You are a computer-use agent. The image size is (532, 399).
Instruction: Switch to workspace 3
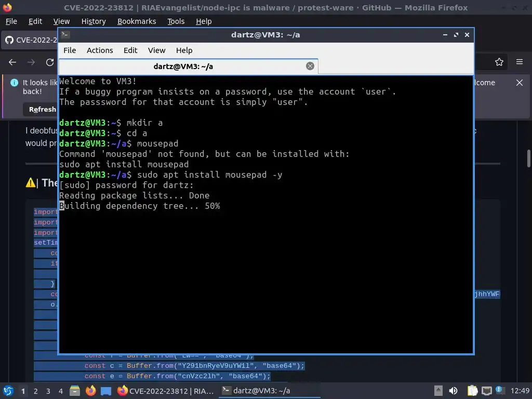pos(48,391)
